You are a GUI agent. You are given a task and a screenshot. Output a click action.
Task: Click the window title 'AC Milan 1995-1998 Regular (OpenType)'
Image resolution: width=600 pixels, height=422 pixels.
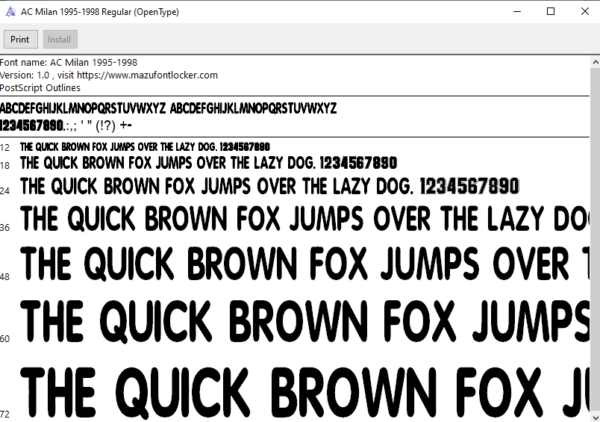click(100, 12)
